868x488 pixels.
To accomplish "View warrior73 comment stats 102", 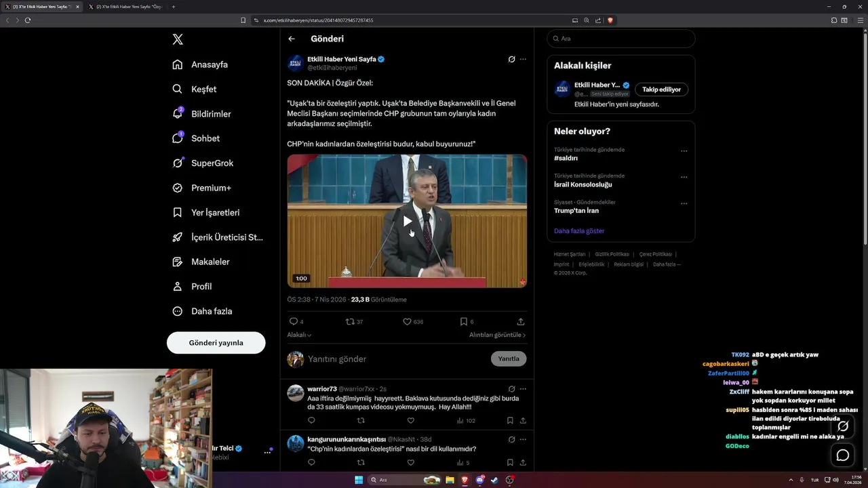I will click(x=466, y=420).
